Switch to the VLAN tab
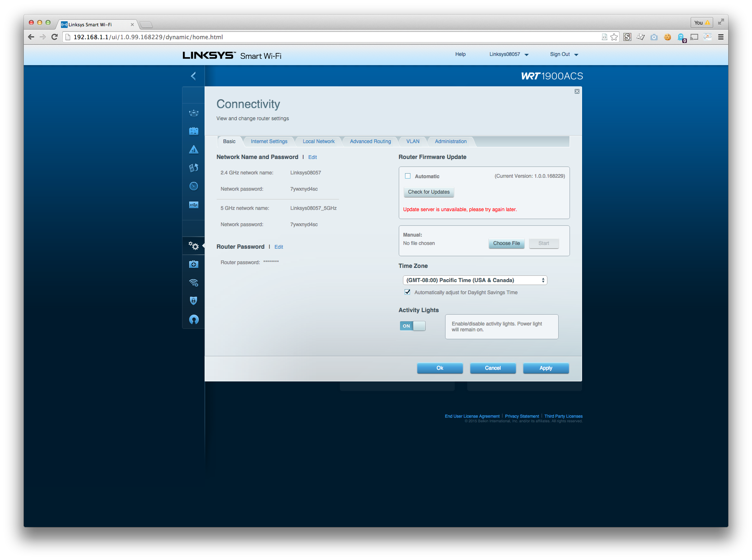This screenshot has width=752, height=560. pos(413,141)
